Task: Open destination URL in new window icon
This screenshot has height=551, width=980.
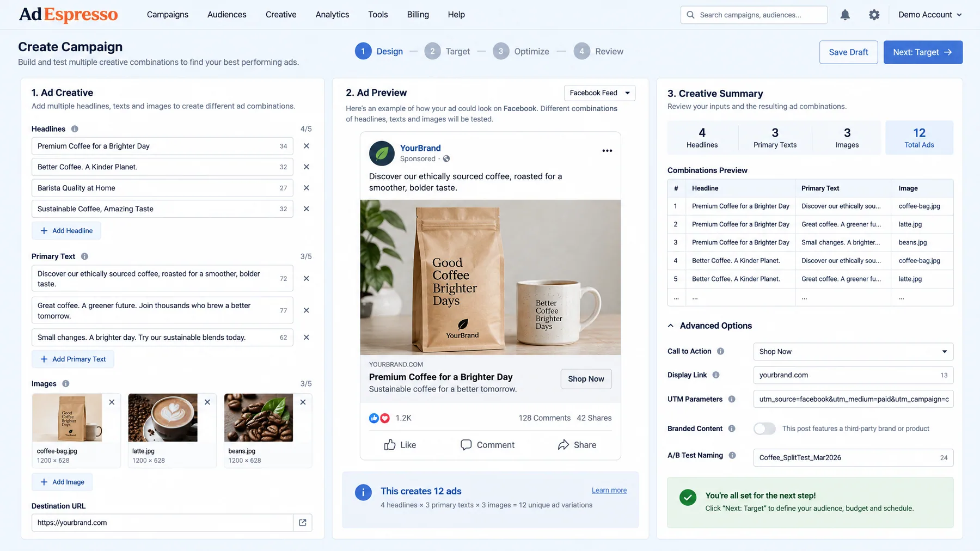Action: coord(303,523)
